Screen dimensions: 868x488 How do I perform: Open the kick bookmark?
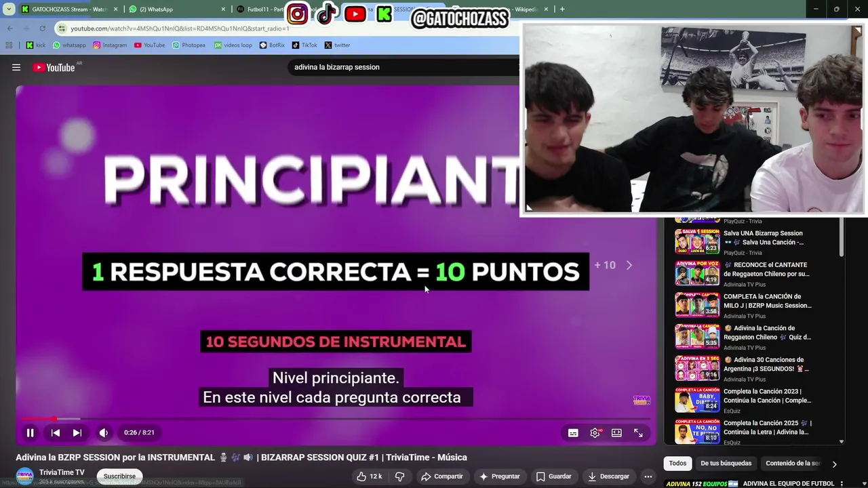click(x=35, y=45)
